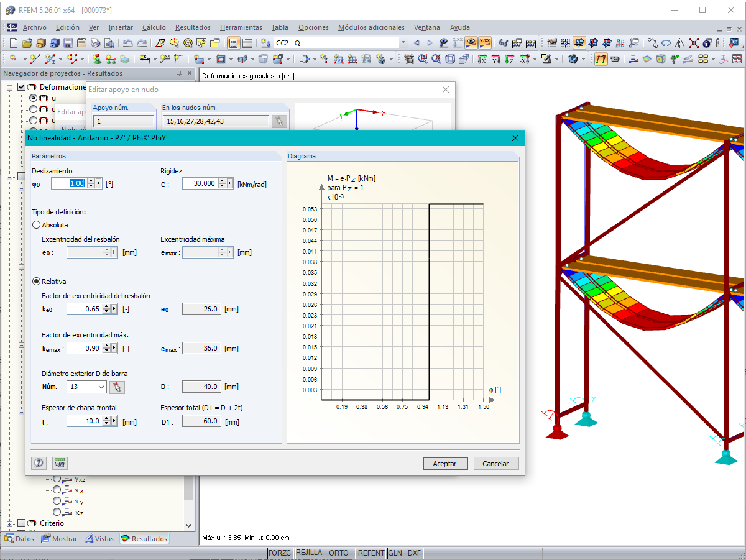Open the Archivo menu
The height and width of the screenshot is (560, 746).
(x=35, y=27)
